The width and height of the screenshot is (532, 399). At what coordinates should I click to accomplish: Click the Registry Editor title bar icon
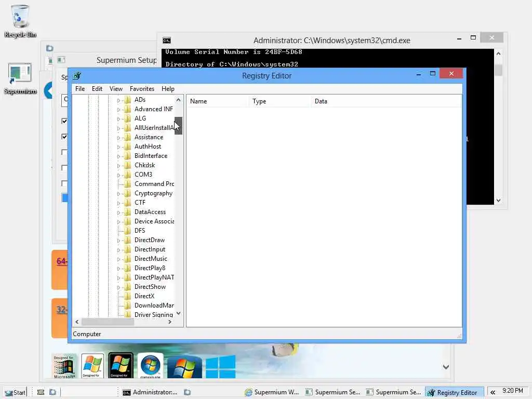click(x=77, y=76)
